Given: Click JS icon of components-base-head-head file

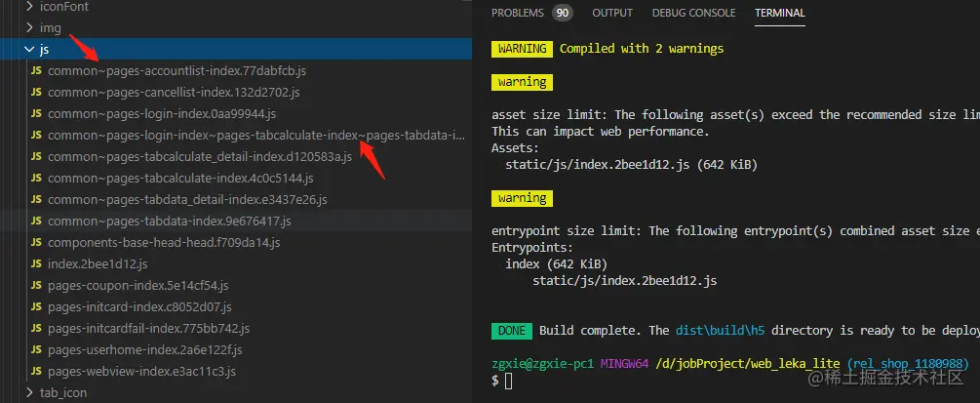Looking at the screenshot, I should (36, 243).
